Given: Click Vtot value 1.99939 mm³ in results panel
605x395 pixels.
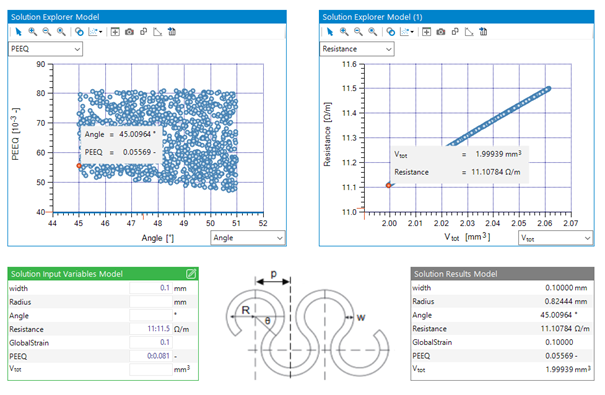Looking at the screenshot, I should [x=568, y=369].
